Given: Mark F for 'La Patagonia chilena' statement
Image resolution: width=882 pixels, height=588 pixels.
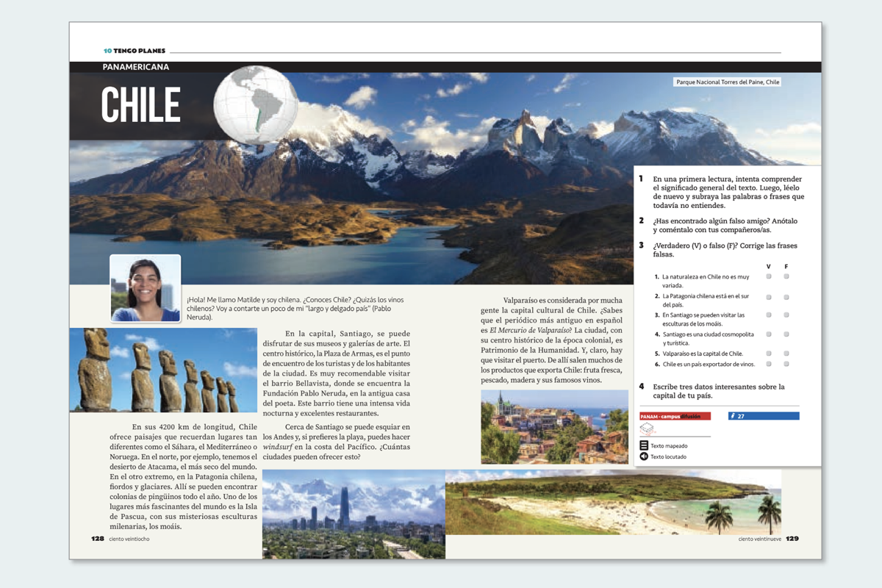Looking at the screenshot, I should (786, 297).
